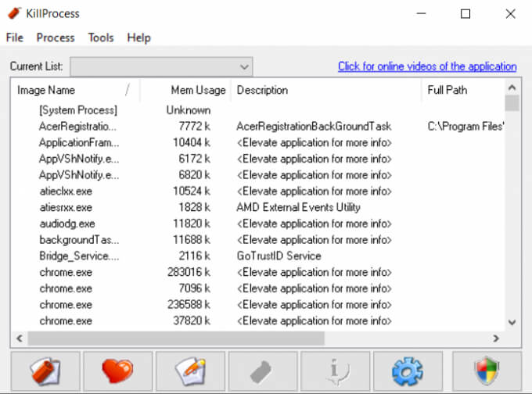Click the process info toolbar button
This screenshot has width=532, height=394.
point(335,371)
